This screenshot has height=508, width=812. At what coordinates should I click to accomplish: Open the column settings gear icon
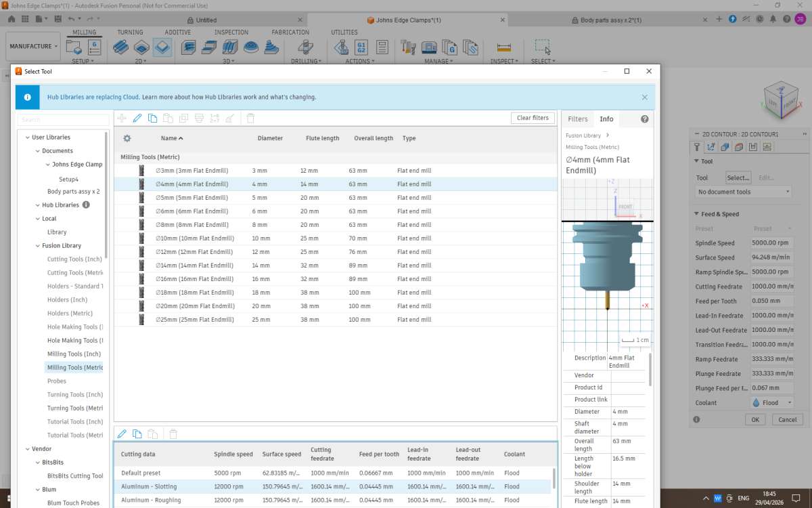coord(127,138)
